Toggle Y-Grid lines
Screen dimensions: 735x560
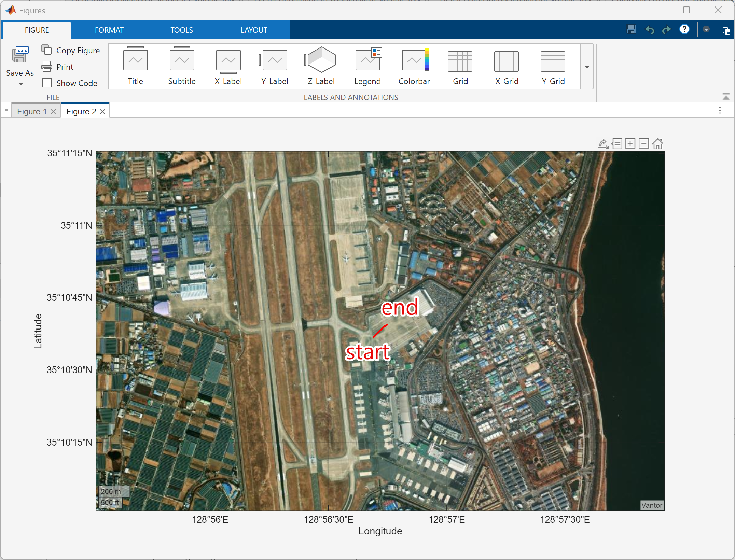point(553,66)
